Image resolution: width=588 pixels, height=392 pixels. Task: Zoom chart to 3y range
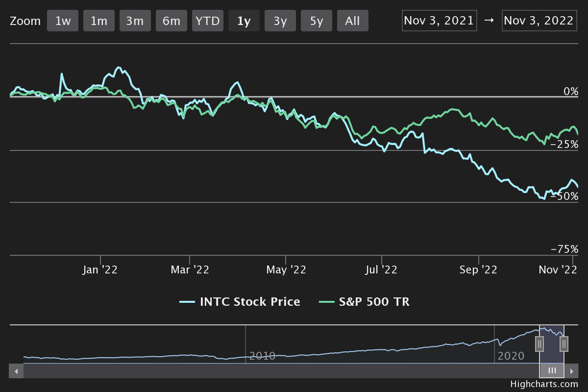(280, 21)
